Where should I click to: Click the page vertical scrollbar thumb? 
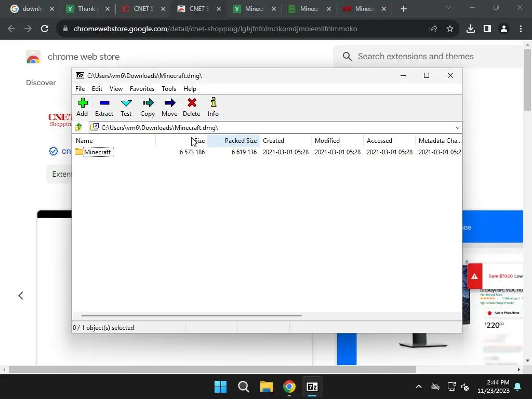tap(527, 79)
